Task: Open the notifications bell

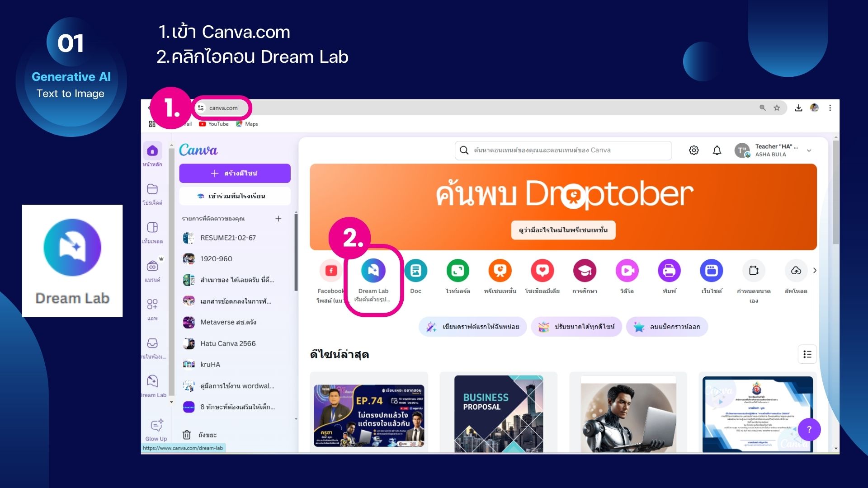Action: point(717,150)
